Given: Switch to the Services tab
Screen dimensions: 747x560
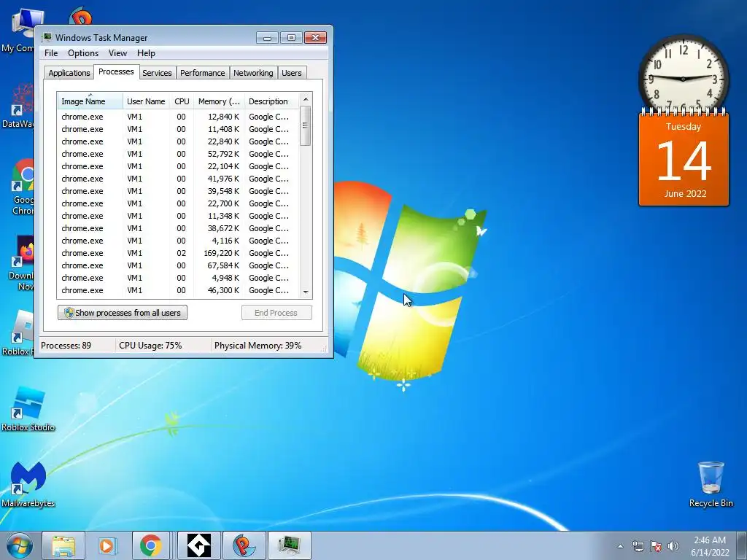Looking at the screenshot, I should (157, 73).
